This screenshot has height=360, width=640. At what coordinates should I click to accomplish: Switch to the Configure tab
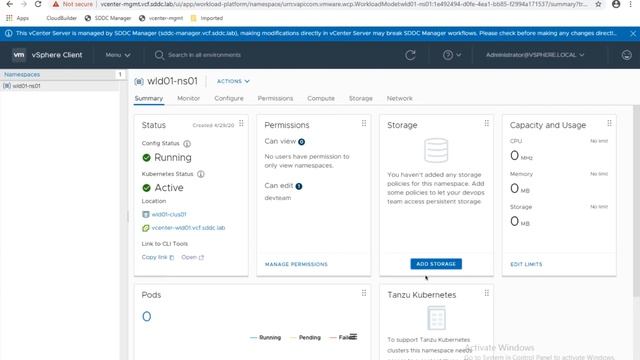229,98
